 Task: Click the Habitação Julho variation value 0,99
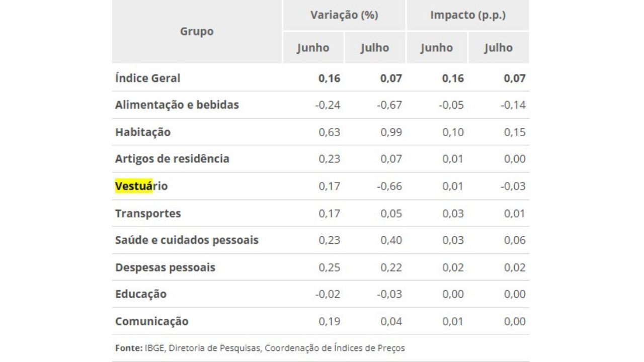coord(391,132)
